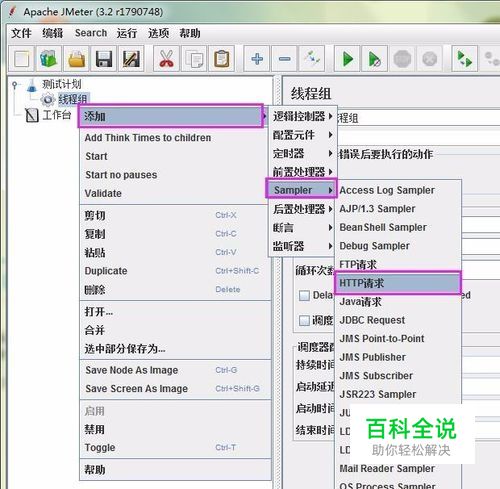The width and height of the screenshot is (500, 489).
Task: Collapse all nodes with minus icon
Action: tap(284, 59)
